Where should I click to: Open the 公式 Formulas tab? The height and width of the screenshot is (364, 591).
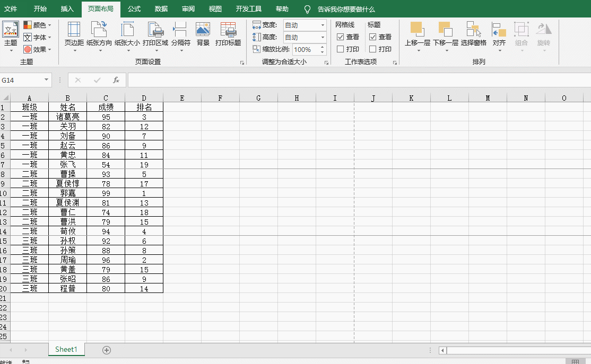point(134,9)
